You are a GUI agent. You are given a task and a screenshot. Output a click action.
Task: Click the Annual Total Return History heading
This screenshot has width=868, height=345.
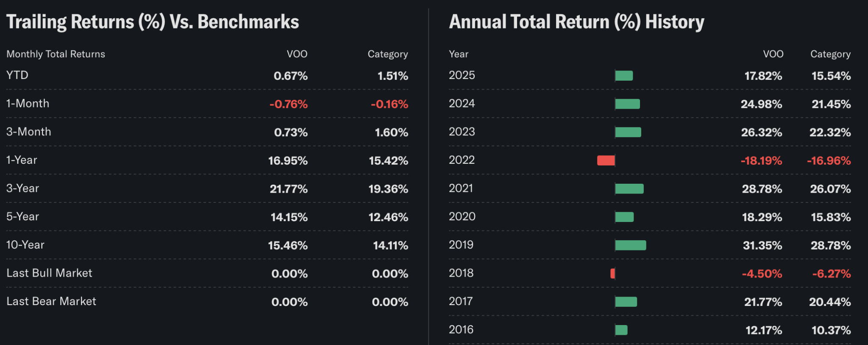point(576,22)
